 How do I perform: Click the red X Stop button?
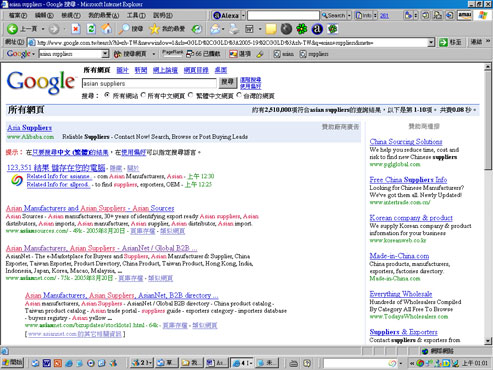(76, 29)
